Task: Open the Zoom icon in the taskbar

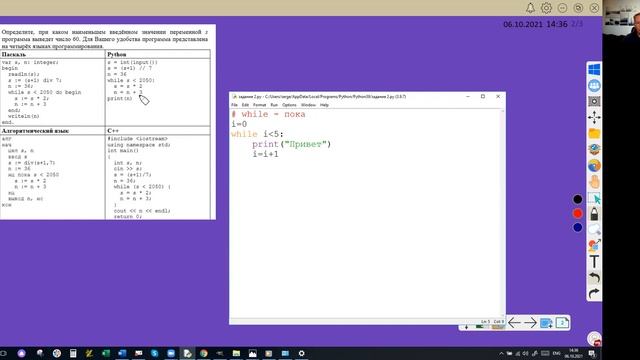Action: coord(171,353)
